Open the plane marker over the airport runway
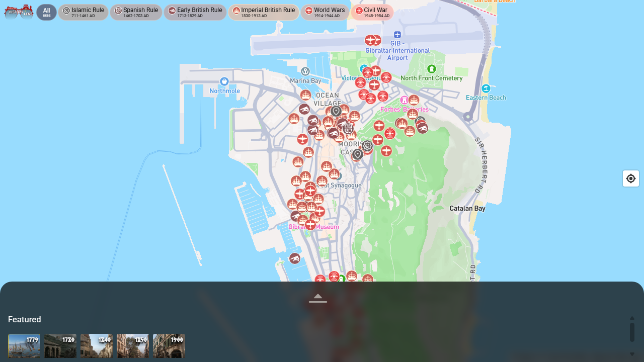 (371, 40)
